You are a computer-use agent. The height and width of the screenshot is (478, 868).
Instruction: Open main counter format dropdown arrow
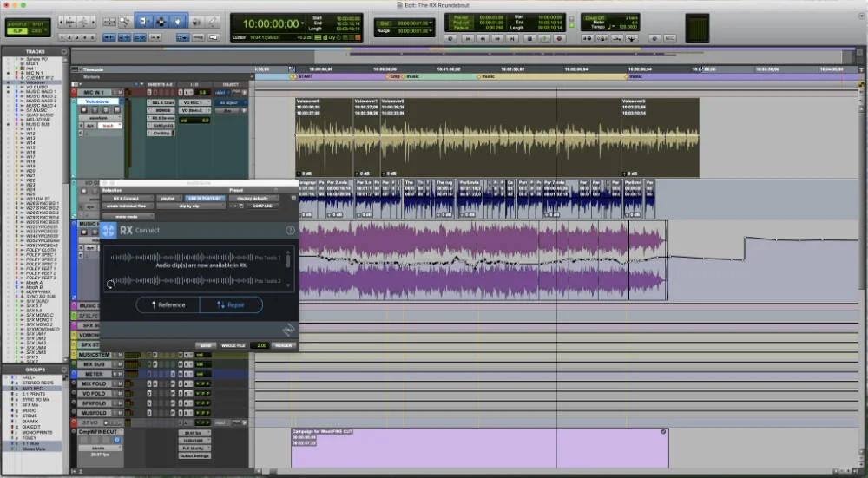(x=303, y=23)
